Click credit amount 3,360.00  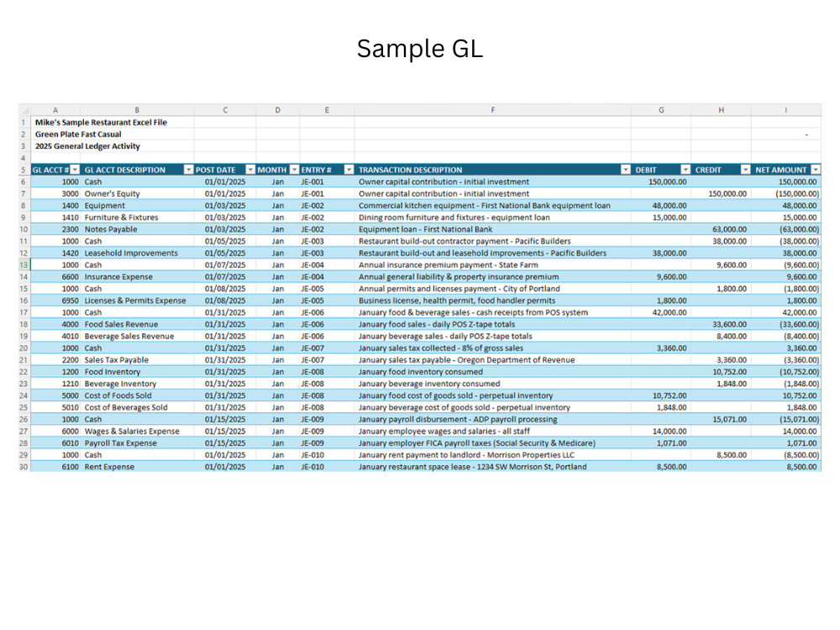[x=721, y=360]
